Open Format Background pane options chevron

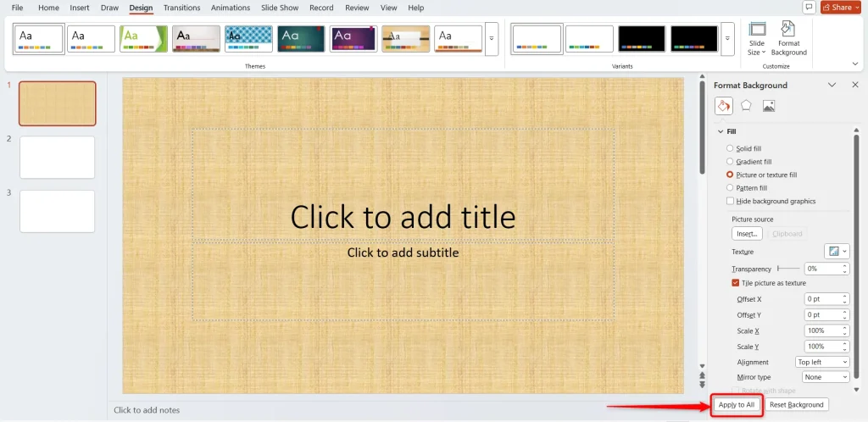pos(832,85)
